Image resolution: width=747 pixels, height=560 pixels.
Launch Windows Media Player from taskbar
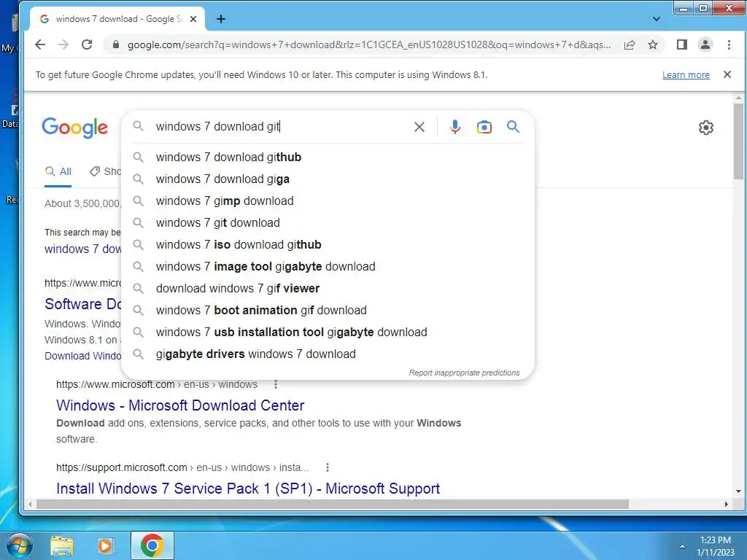pyautogui.click(x=105, y=545)
